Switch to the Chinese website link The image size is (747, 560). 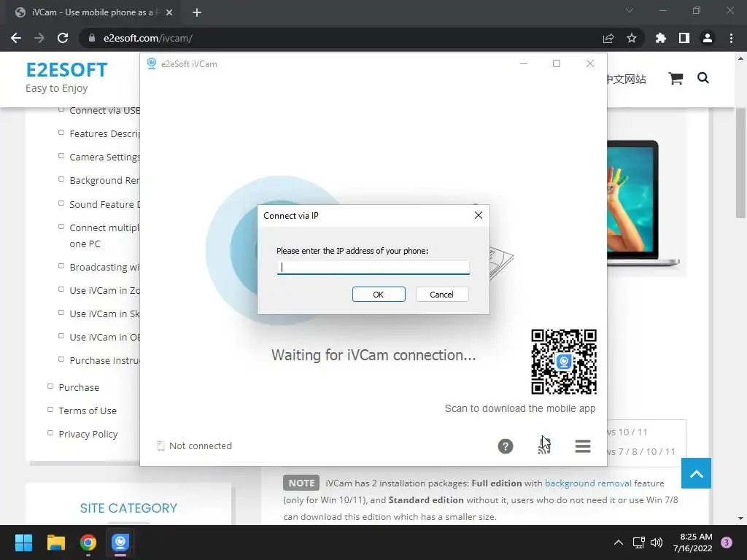coord(627,79)
